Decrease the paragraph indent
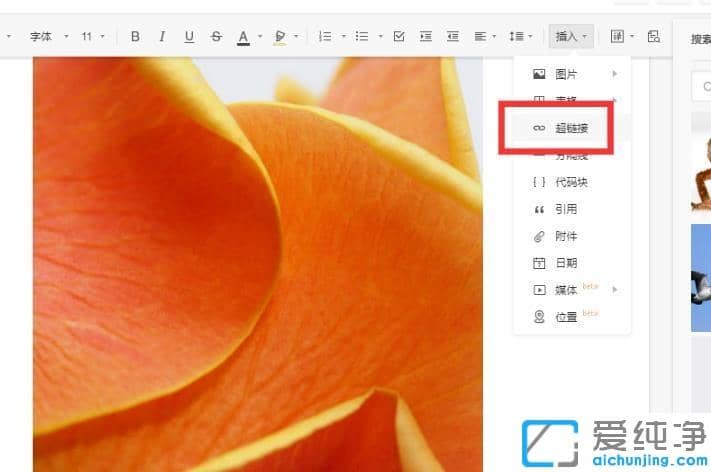Screen dimensions: 711x472 pos(453,36)
